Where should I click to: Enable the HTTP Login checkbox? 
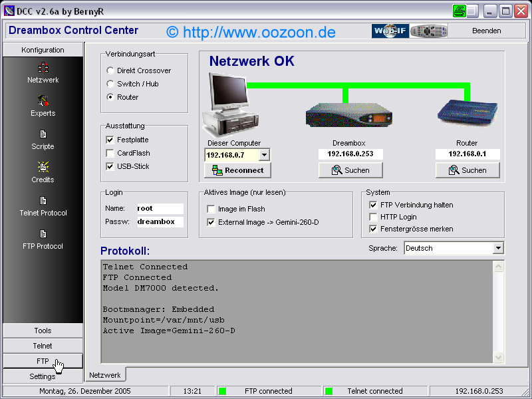pos(373,217)
